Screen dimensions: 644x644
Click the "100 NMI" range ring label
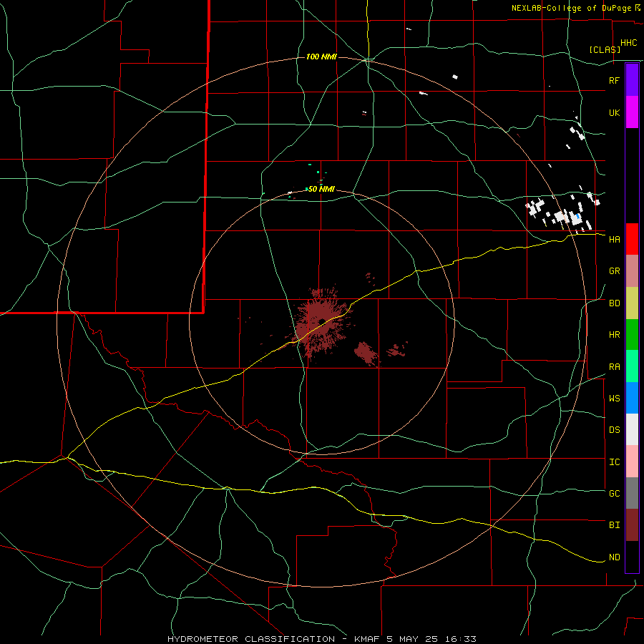[321, 57]
